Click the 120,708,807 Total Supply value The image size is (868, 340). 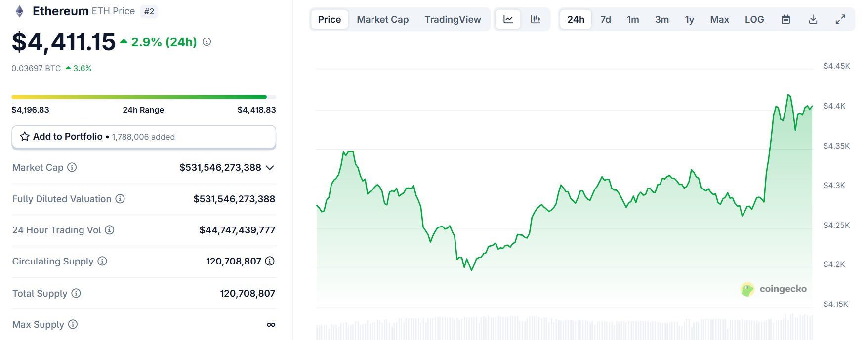pyautogui.click(x=248, y=293)
